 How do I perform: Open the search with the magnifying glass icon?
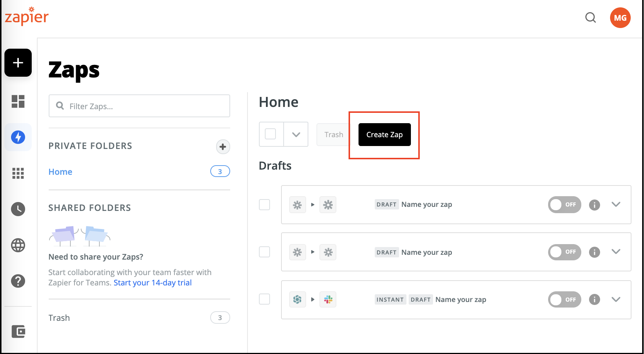point(590,17)
